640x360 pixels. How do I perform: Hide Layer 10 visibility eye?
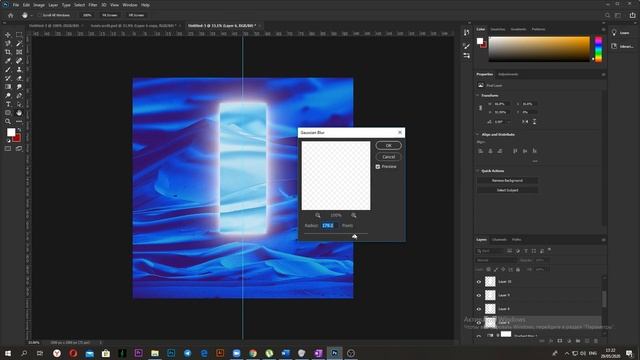point(479,282)
